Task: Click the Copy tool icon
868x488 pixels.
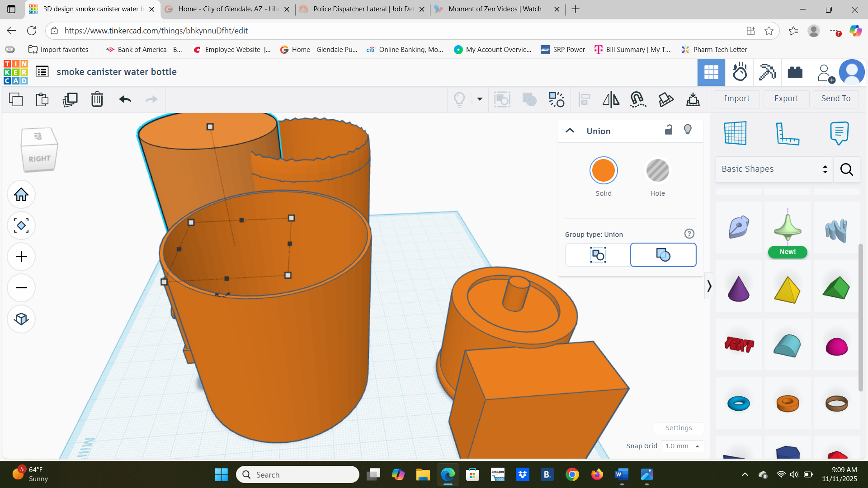Action: 16,99
